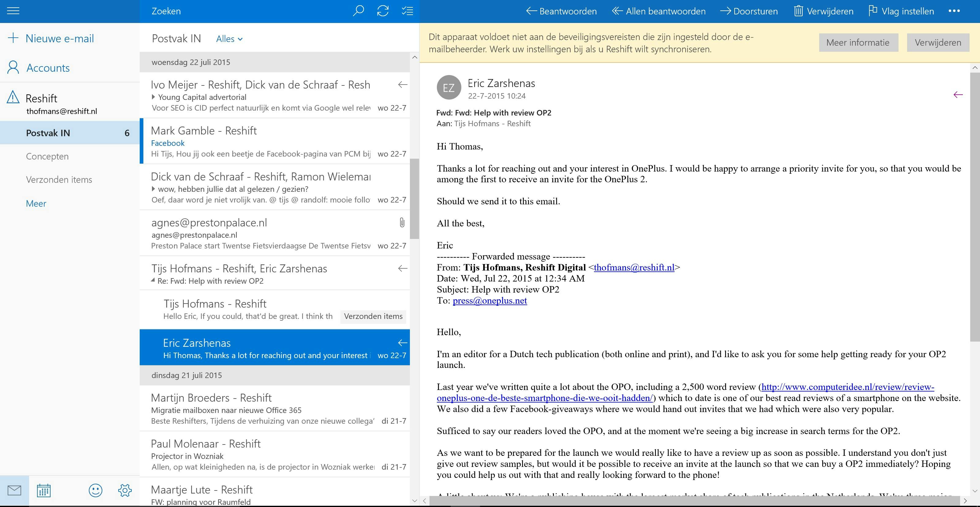980x507 pixels.
Task: Flag the message with Vlag instellen
Action: pos(901,11)
